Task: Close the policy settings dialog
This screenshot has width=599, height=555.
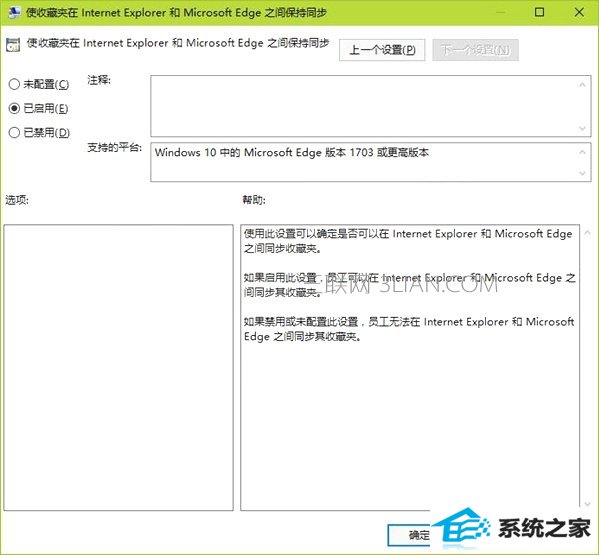Action: click(x=579, y=12)
